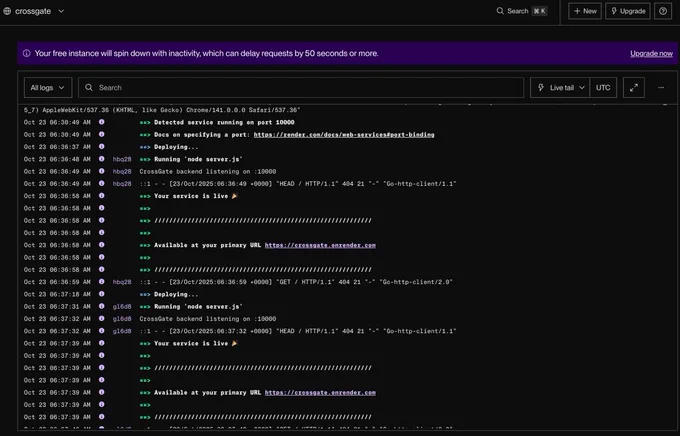
Task: Click the globe icon beside crossgate
Action: click(7, 11)
